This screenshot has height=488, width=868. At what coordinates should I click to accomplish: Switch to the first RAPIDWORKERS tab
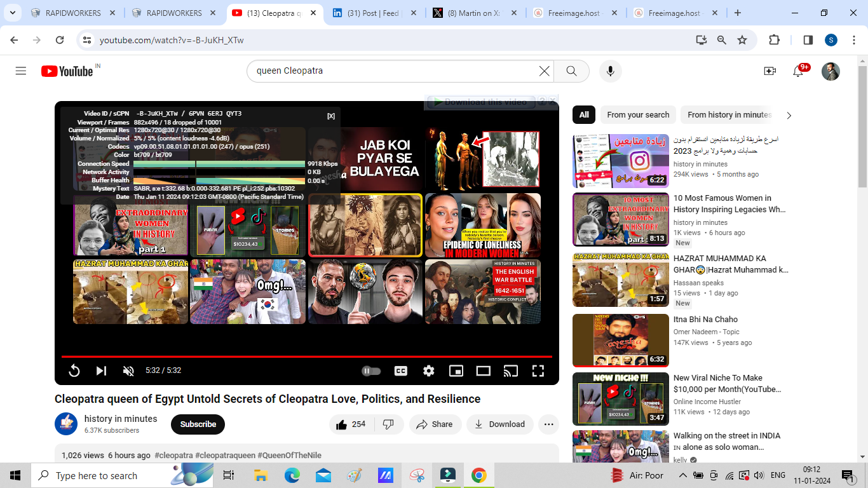(74, 13)
